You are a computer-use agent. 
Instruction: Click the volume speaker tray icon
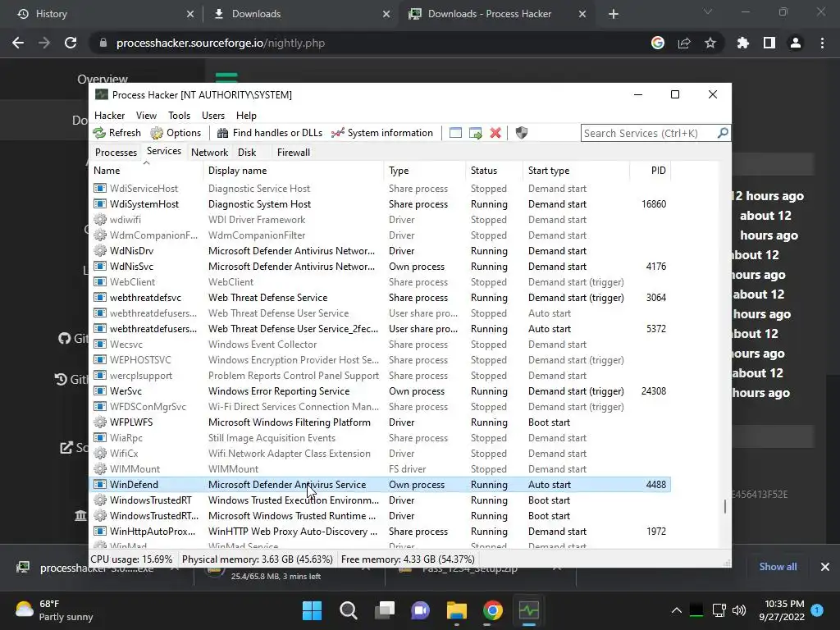pos(739,610)
